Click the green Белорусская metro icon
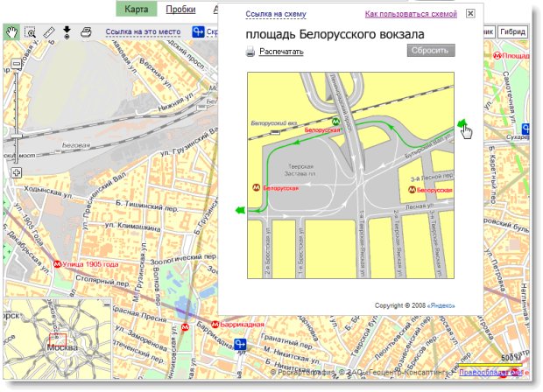Viewport: 543px width, 392px height. pyautogui.click(x=335, y=122)
